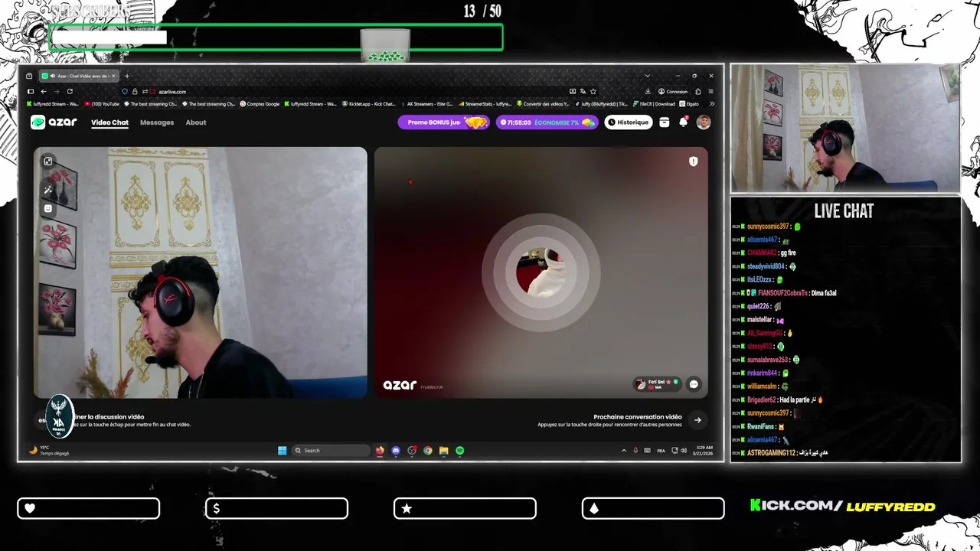
Task: Open File Explorer from the taskbar
Action: (x=443, y=451)
